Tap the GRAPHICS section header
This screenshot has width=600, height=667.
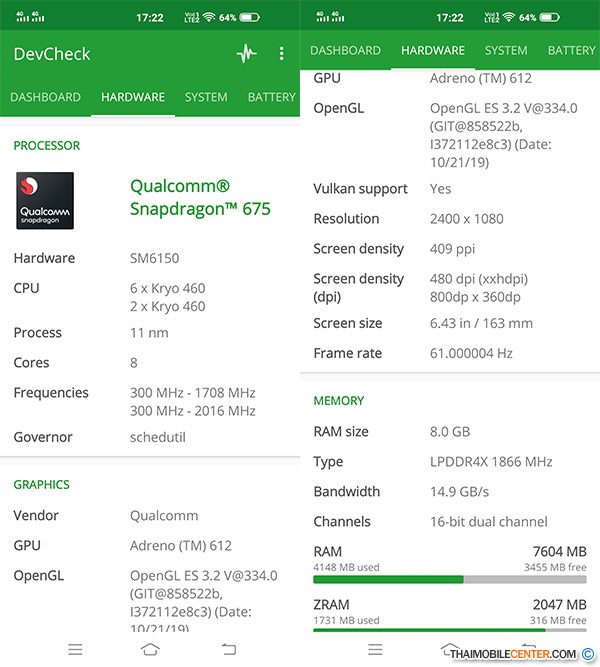42,485
